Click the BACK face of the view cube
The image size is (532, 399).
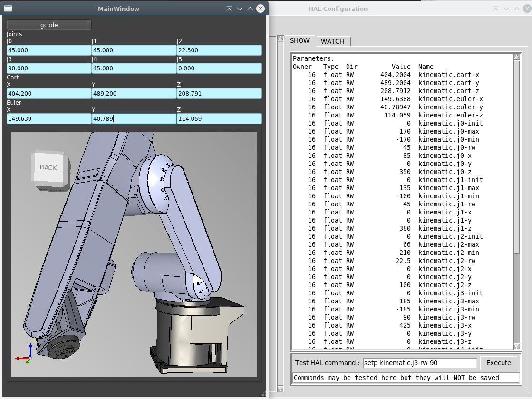tap(48, 167)
